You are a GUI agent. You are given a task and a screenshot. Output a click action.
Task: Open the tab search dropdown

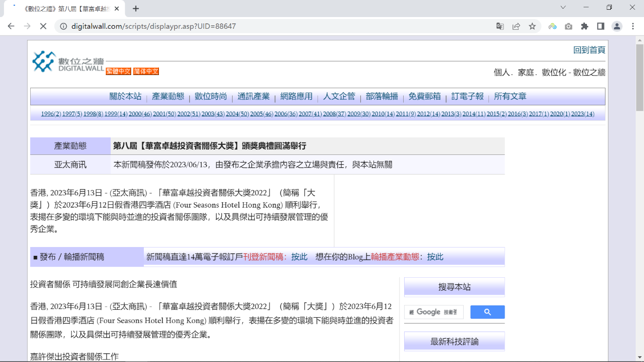click(x=563, y=7)
